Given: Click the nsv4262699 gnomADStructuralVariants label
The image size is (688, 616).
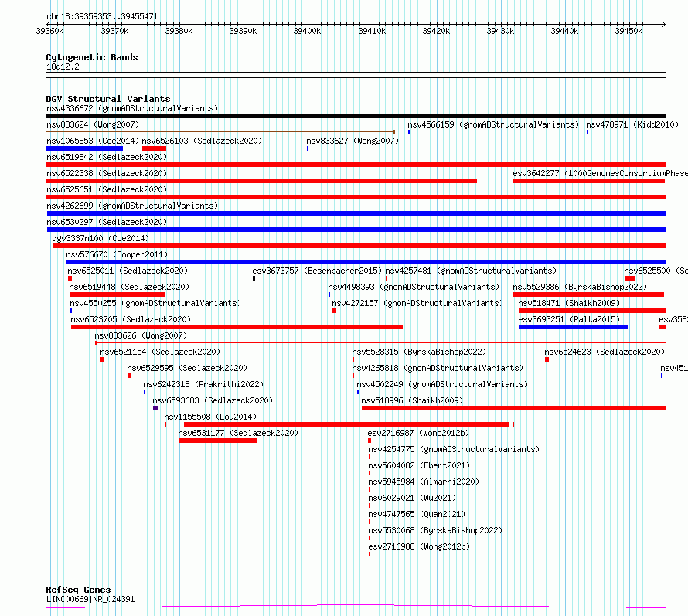Looking at the screenshot, I should 132,206.
